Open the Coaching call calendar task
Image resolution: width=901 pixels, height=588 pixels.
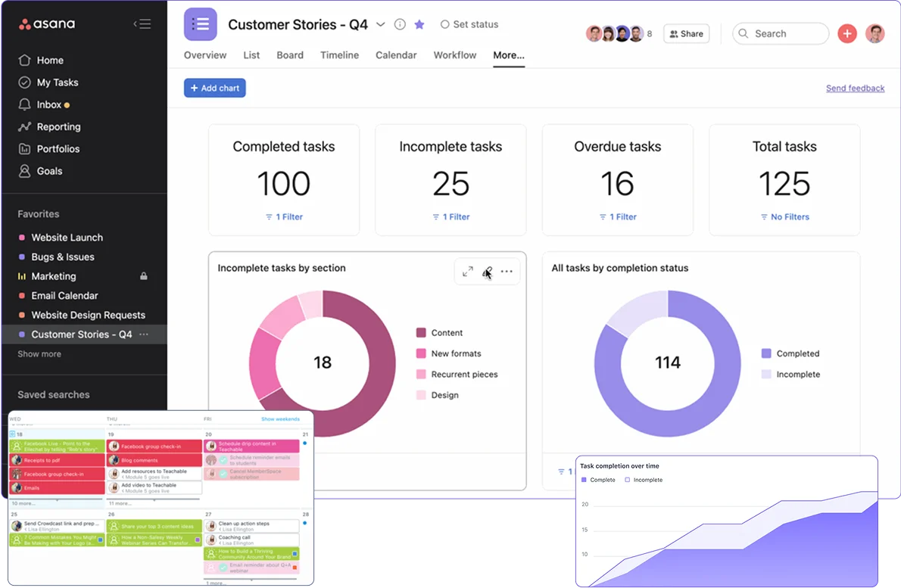point(251,540)
